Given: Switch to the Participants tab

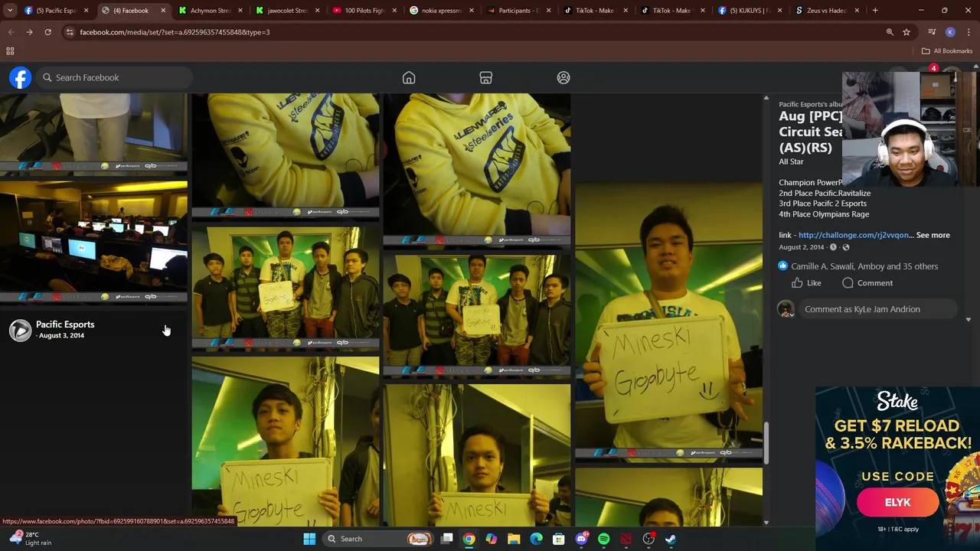Looking at the screenshot, I should [518, 11].
